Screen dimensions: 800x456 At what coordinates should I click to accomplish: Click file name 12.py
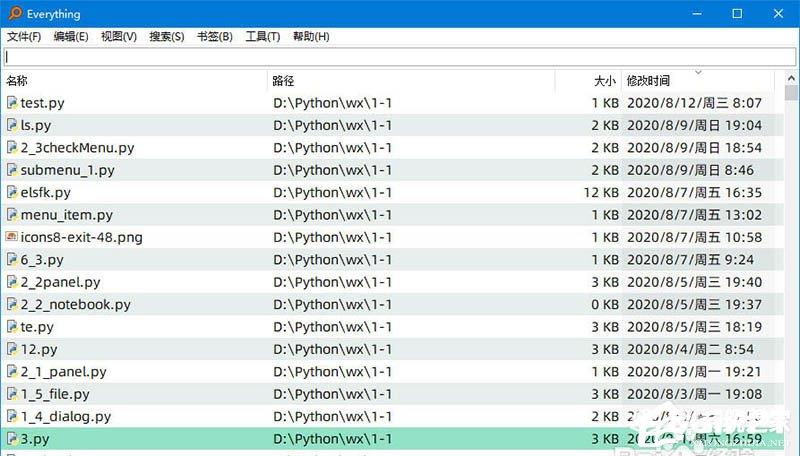pos(39,349)
